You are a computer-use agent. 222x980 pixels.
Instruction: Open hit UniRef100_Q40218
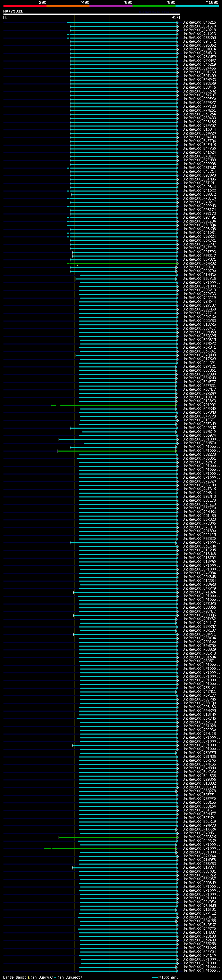(x=199, y=30)
